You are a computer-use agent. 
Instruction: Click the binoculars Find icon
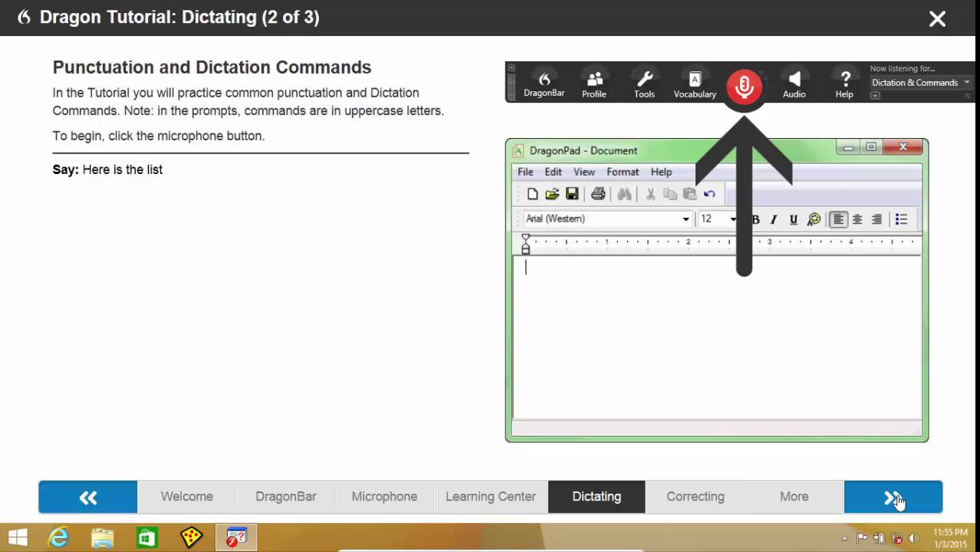click(624, 194)
